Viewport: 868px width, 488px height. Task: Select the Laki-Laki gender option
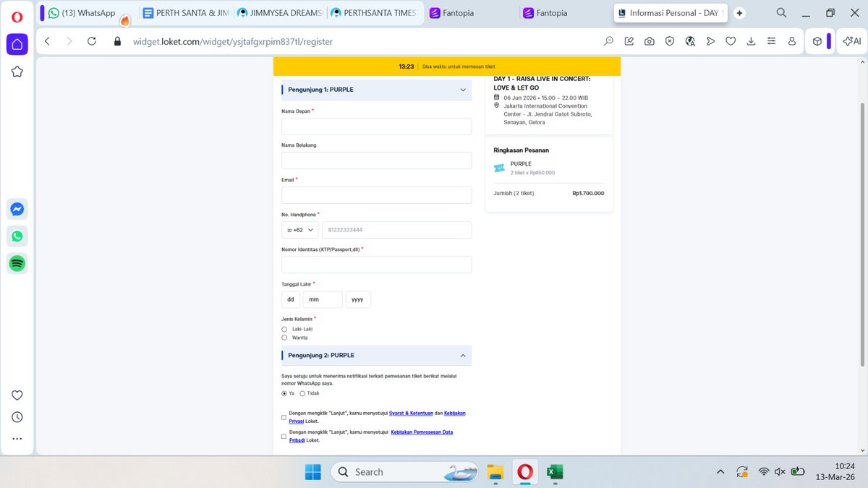tap(284, 329)
